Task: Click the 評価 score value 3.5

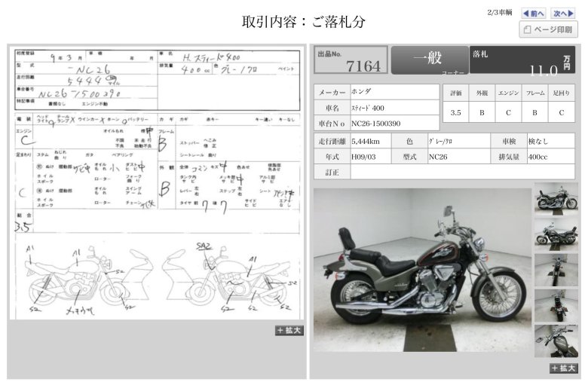Action: [x=455, y=113]
